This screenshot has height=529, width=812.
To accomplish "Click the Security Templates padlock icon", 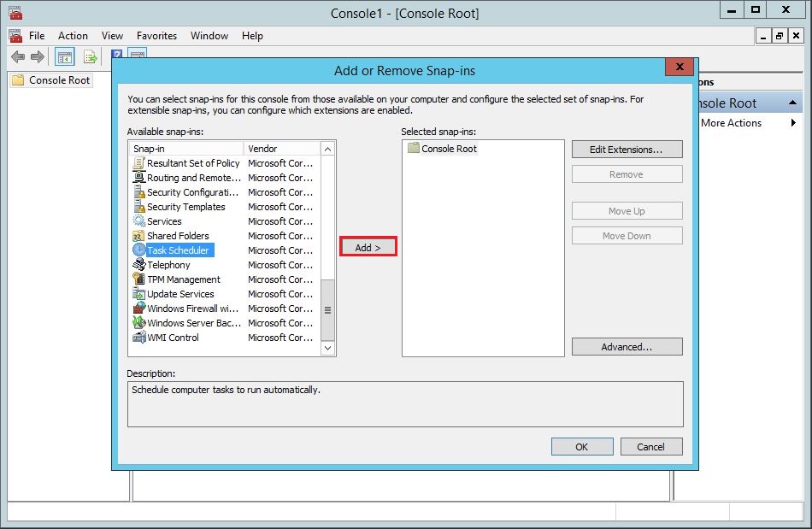I will tap(138, 207).
